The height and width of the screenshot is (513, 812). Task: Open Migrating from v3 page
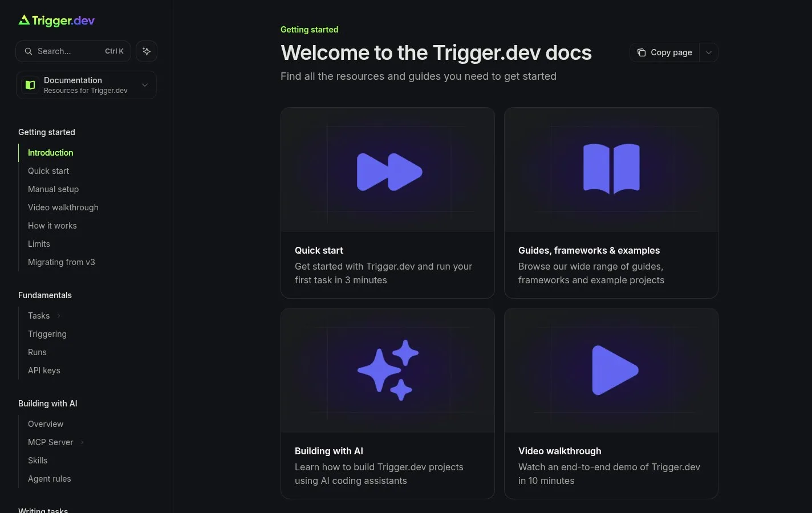[x=62, y=262]
